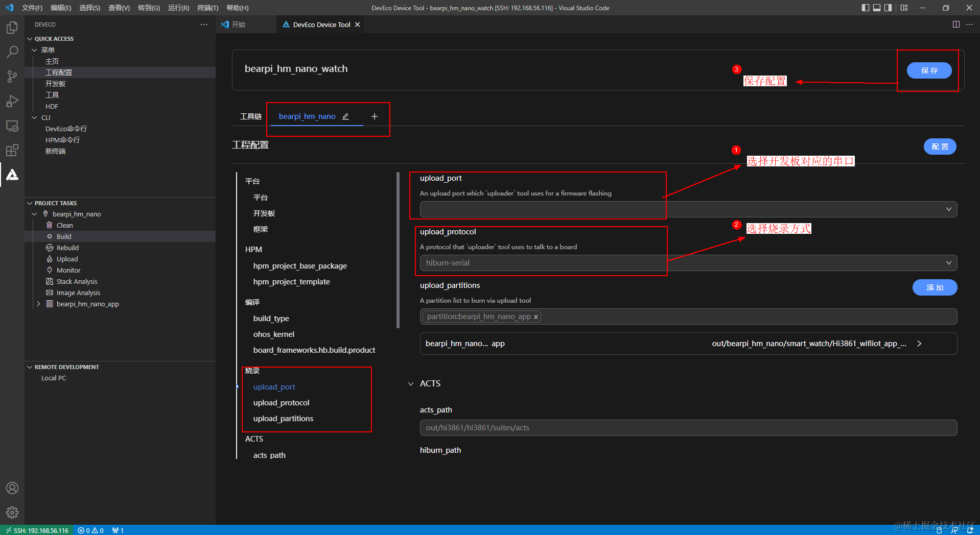980x535 pixels.
Task: Switch to the 工具链 tab
Action: click(x=251, y=116)
